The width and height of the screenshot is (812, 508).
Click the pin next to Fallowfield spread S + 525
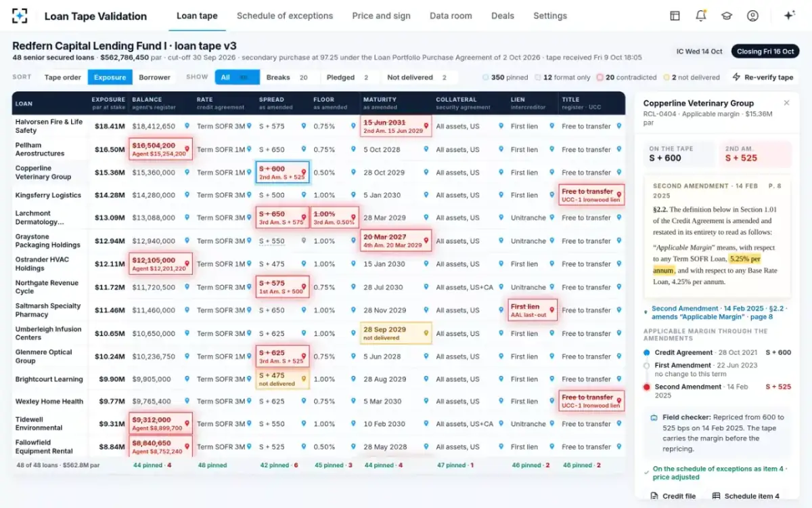[x=303, y=447]
